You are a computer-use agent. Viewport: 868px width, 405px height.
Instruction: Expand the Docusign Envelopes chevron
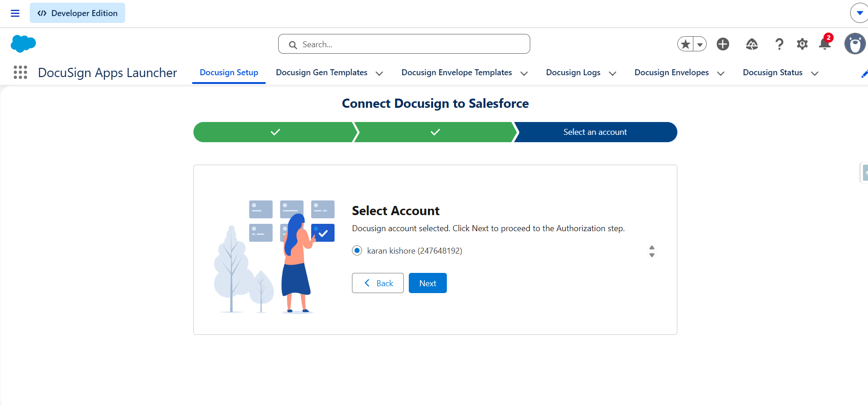(721, 73)
